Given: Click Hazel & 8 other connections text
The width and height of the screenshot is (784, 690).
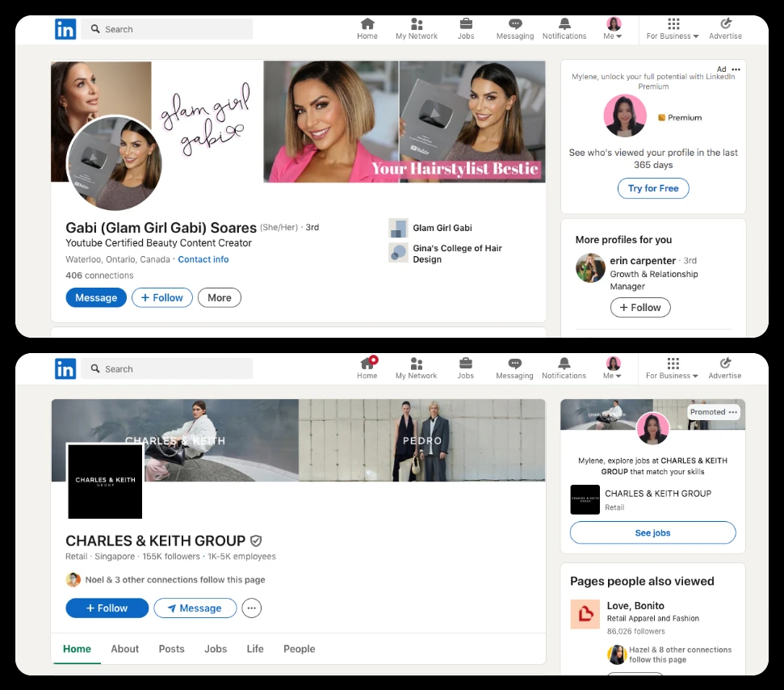Looking at the screenshot, I should pyautogui.click(x=680, y=654).
